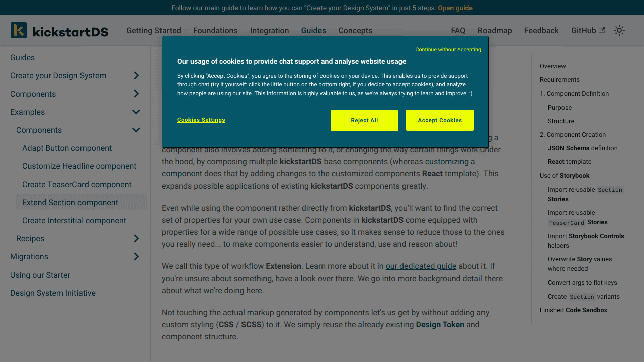Jump to Requirements in table of contents
Viewport: 644px width, 362px height.
coord(559,79)
